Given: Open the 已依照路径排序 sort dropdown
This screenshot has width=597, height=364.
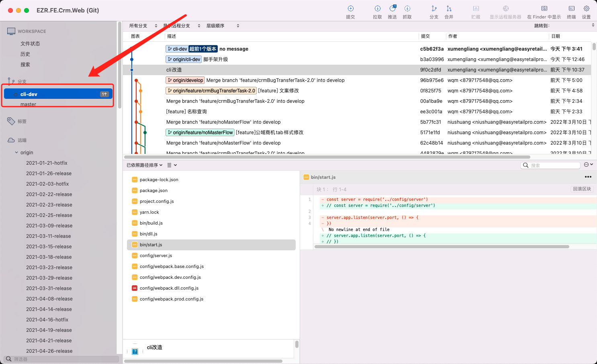Looking at the screenshot, I should pyautogui.click(x=145, y=165).
